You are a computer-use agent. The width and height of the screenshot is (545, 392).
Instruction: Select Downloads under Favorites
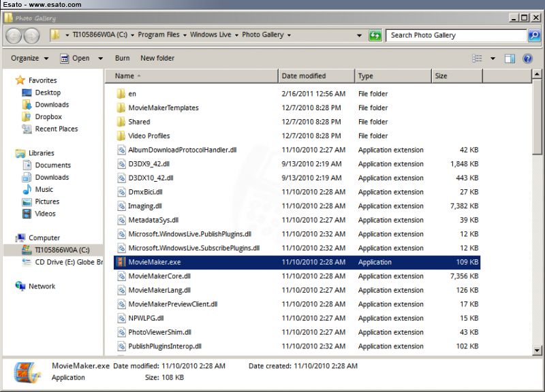(52, 105)
